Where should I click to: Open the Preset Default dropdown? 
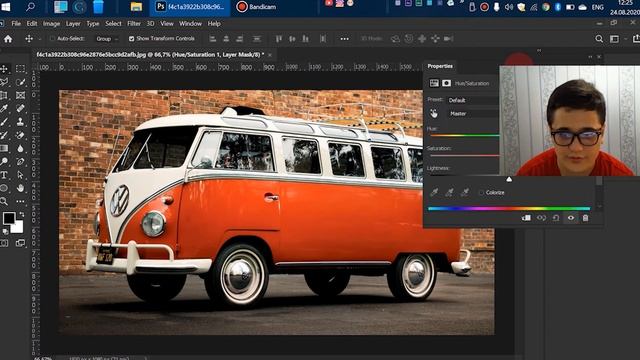click(473, 100)
